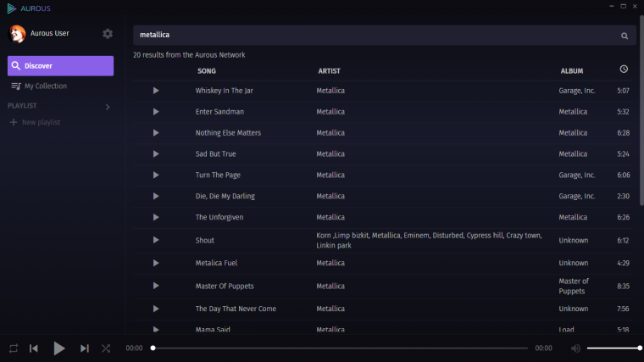The image size is (644, 362).
Task: Click the 8:35 duration value
Action: pos(623,286)
